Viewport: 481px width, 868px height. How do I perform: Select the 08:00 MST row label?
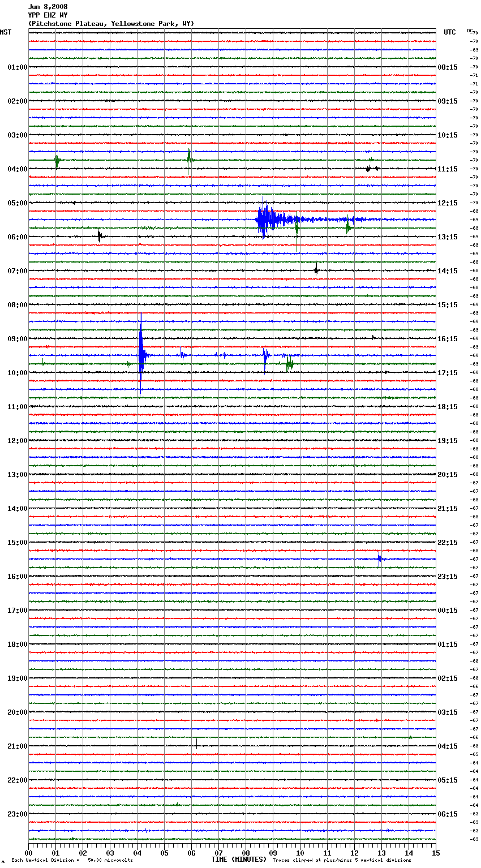pos(18,305)
